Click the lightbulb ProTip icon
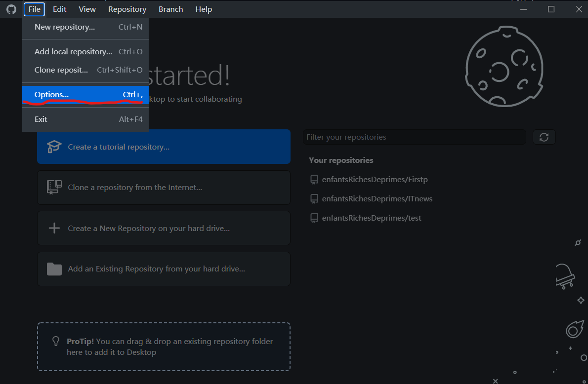588x384 pixels. 55,341
